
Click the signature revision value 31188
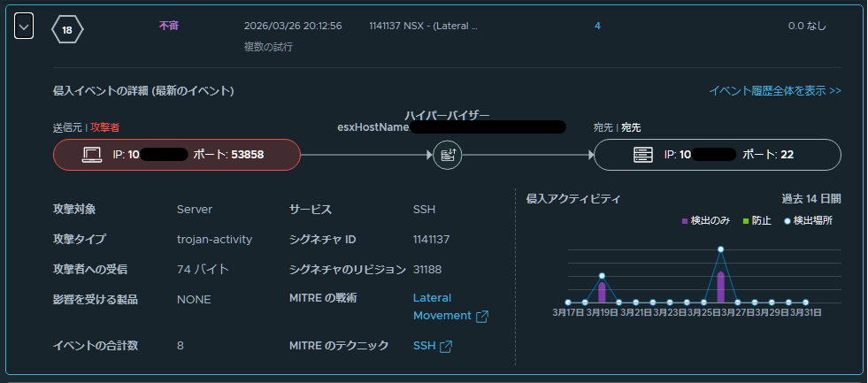coord(427,270)
